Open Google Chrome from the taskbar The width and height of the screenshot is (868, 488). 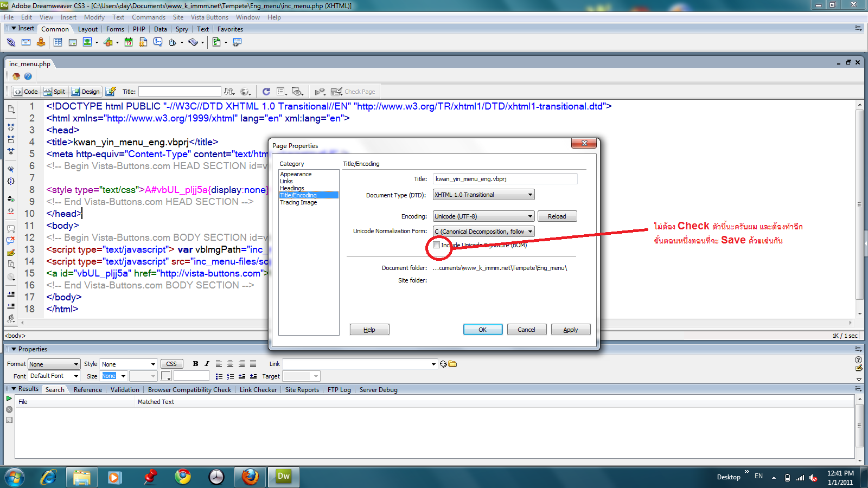pos(183,477)
